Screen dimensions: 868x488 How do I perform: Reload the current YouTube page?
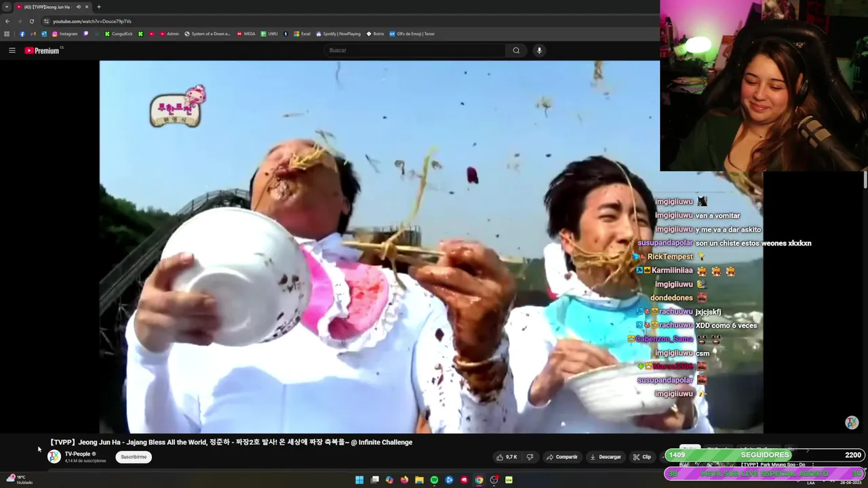tap(32, 21)
